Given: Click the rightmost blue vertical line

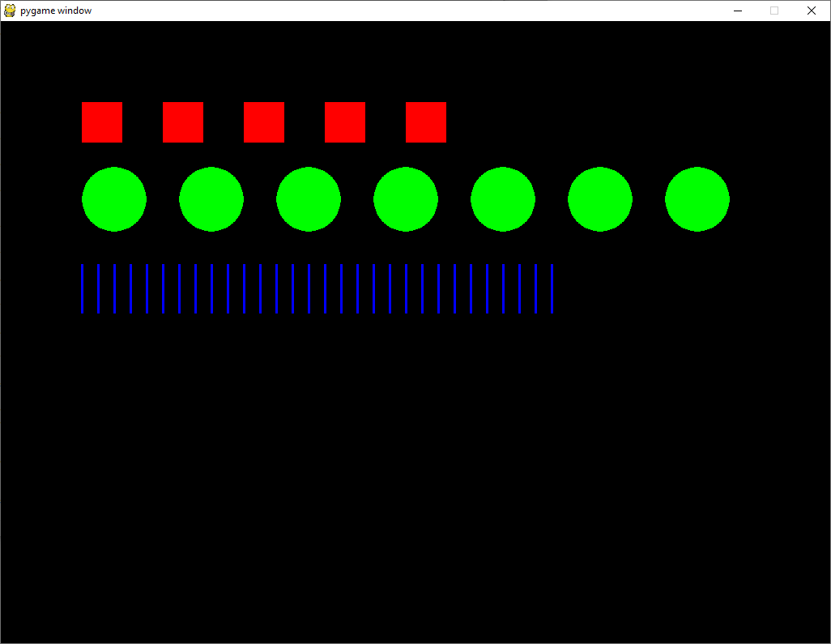Looking at the screenshot, I should [x=552, y=288].
